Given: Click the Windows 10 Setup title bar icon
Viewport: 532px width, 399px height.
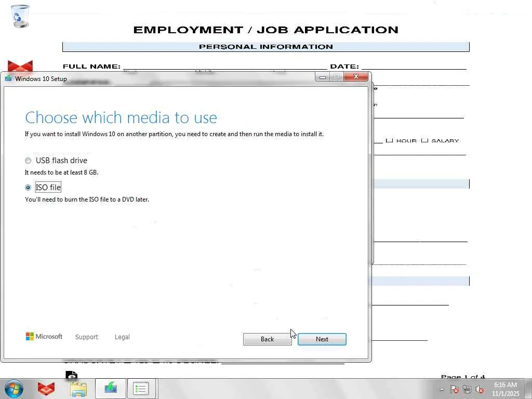Looking at the screenshot, I should (8, 78).
